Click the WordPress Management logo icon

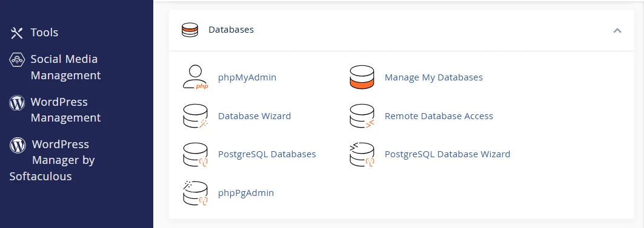17,103
